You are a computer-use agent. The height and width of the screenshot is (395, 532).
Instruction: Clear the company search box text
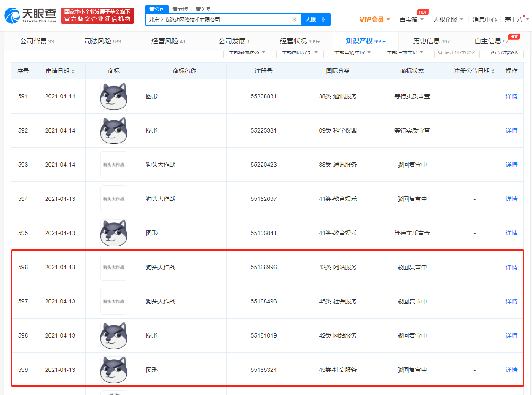pos(294,19)
